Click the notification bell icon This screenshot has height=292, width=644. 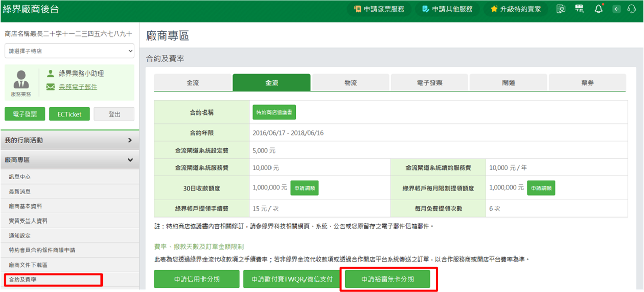point(599,9)
